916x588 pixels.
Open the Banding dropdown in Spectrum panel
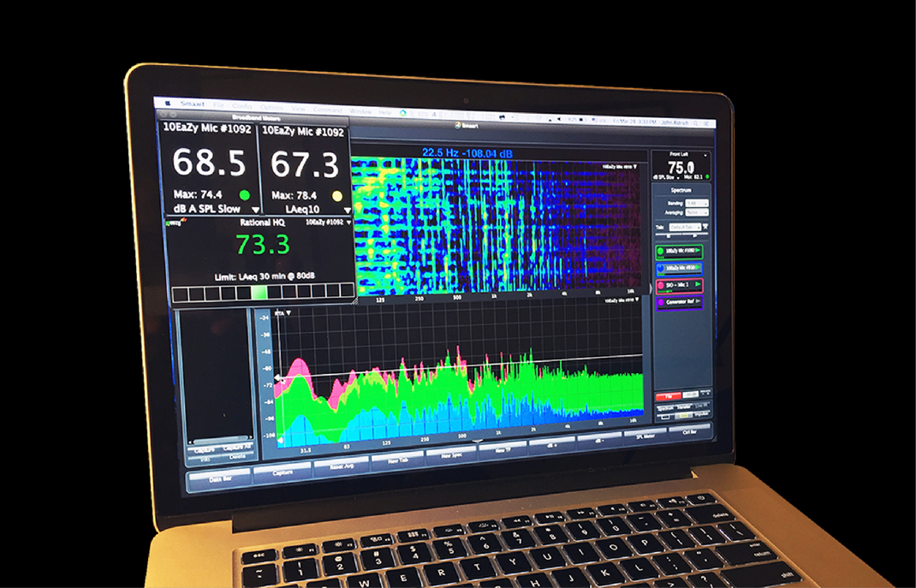pyautogui.click(x=696, y=203)
